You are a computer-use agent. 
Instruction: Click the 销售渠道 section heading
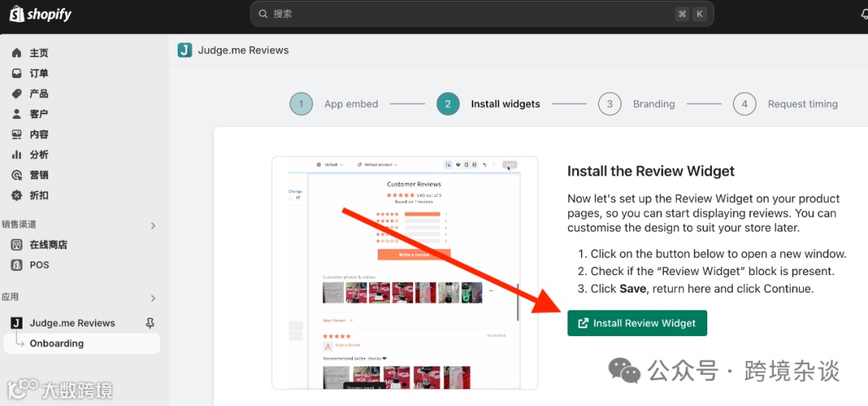(18, 224)
